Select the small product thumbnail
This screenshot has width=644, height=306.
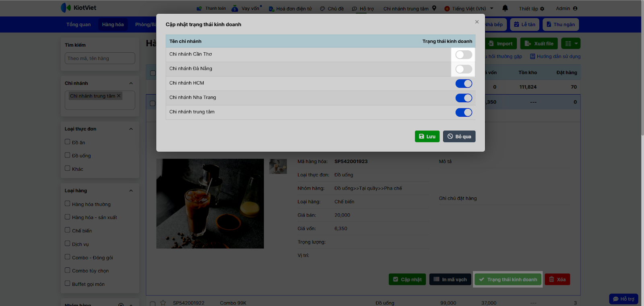278,166
